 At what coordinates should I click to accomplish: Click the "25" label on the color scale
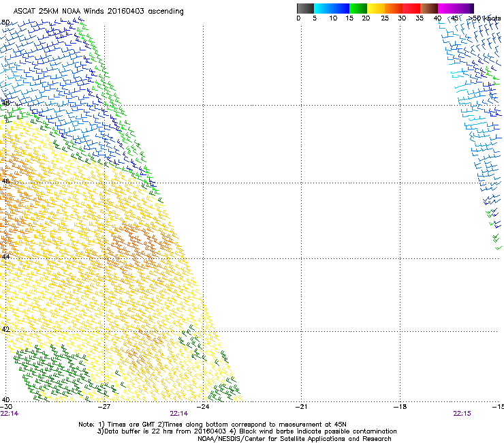point(385,18)
